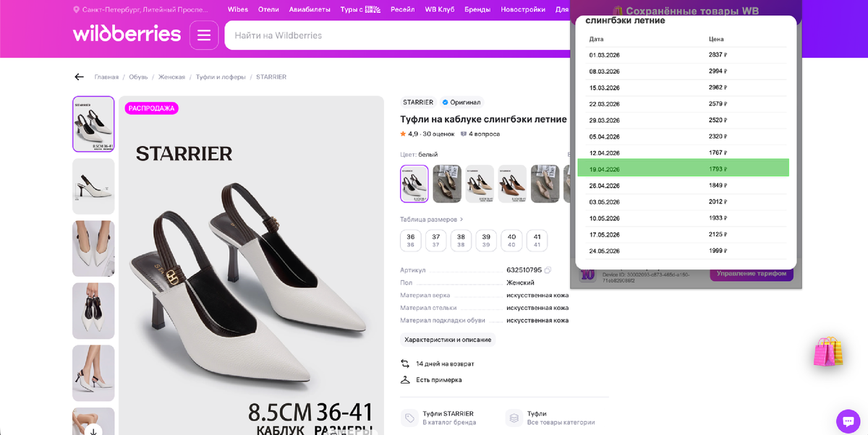Click the questions icon beside 4 вопроса

click(464, 134)
